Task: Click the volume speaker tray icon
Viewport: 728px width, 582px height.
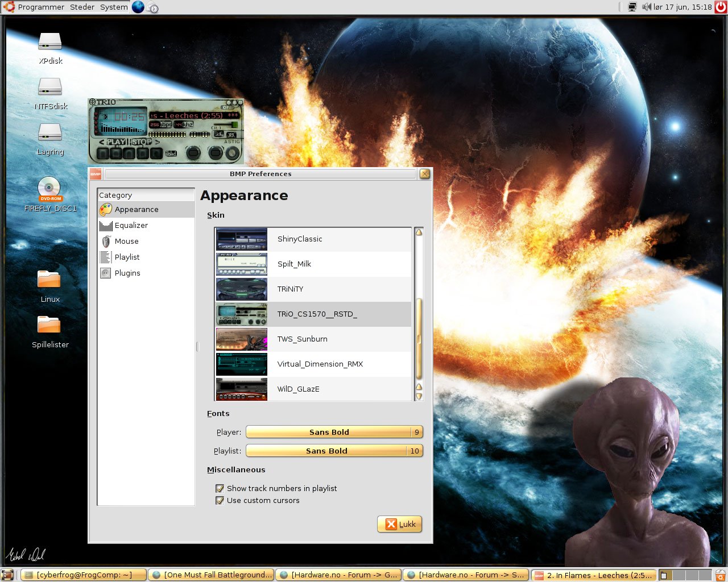Action: pos(647,7)
